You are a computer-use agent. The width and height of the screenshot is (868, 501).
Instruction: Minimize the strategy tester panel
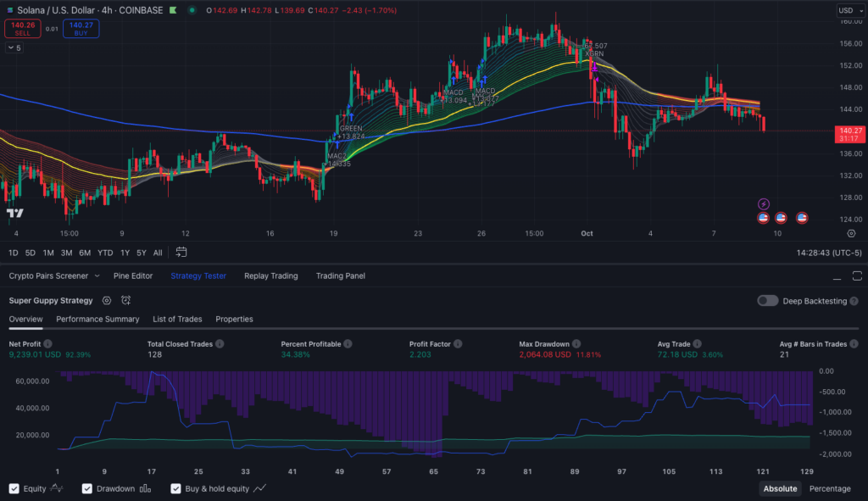pyautogui.click(x=837, y=276)
